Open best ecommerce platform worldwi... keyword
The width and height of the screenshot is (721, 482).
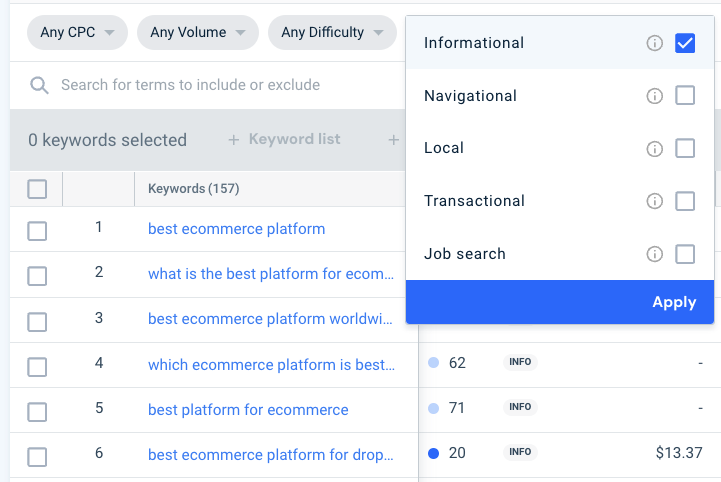coord(270,319)
